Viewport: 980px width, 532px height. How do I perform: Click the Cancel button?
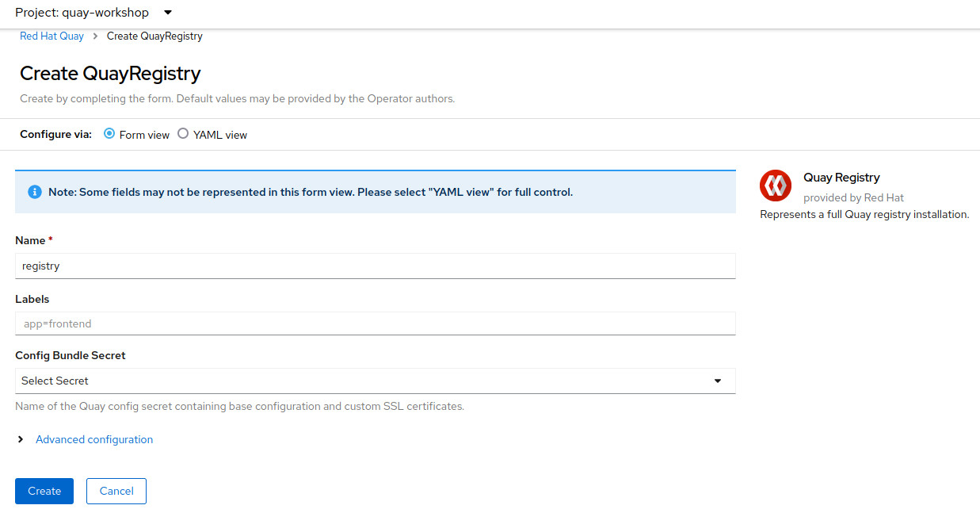pyautogui.click(x=116, y=491)
